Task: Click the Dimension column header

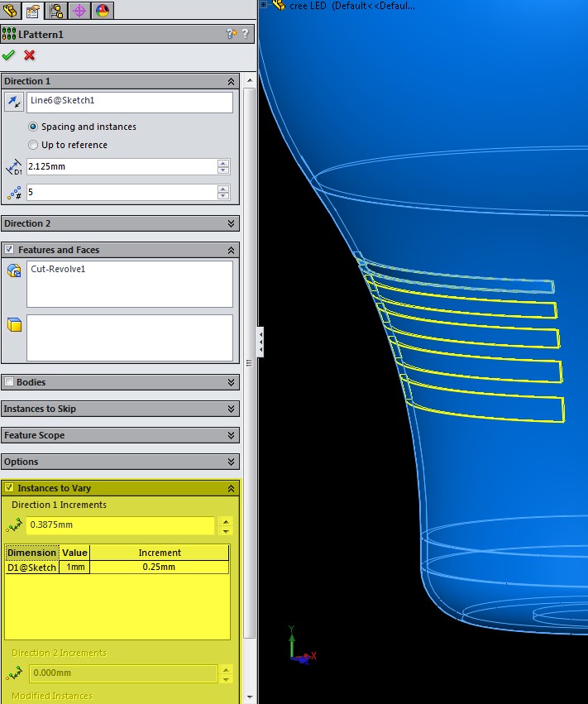Action: coord(32,553)
